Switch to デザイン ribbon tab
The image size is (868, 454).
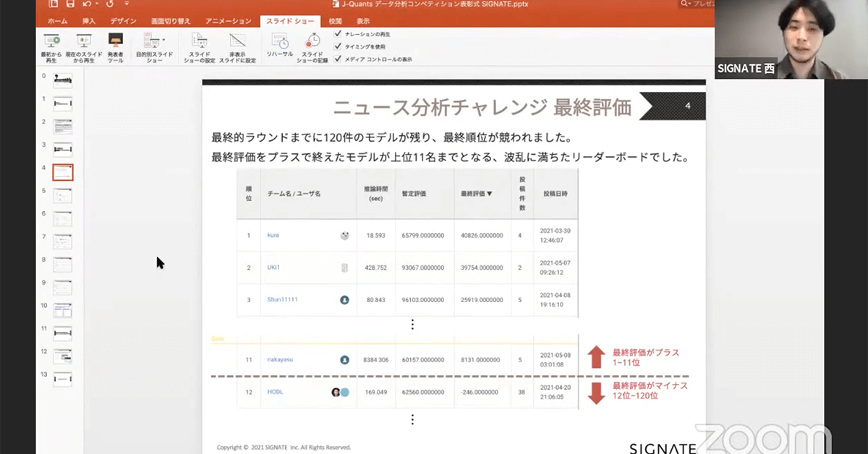[123, 21]
